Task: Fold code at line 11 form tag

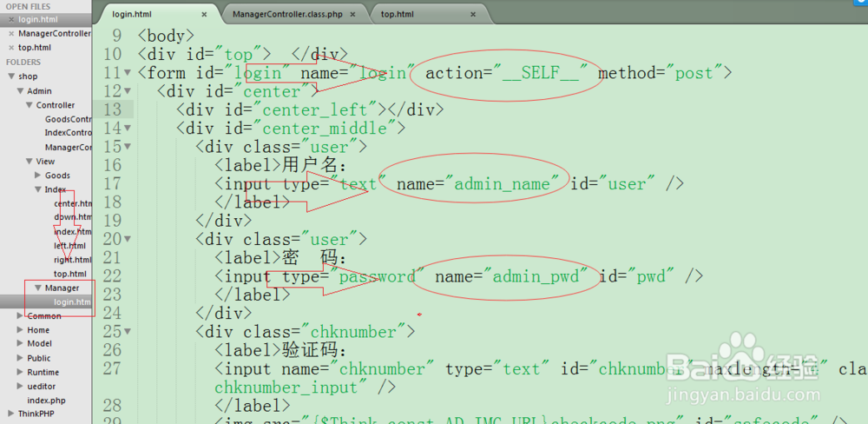Action: 128,73
